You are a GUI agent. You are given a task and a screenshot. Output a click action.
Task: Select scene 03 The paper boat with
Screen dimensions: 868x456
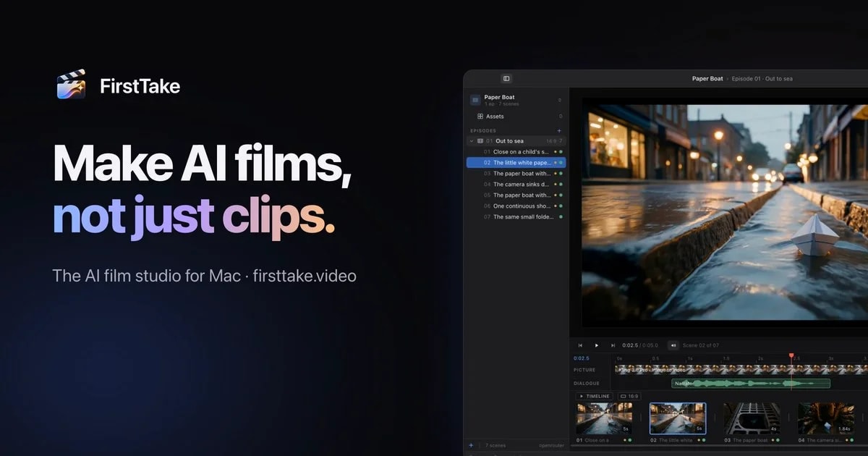tap(516, 174)
